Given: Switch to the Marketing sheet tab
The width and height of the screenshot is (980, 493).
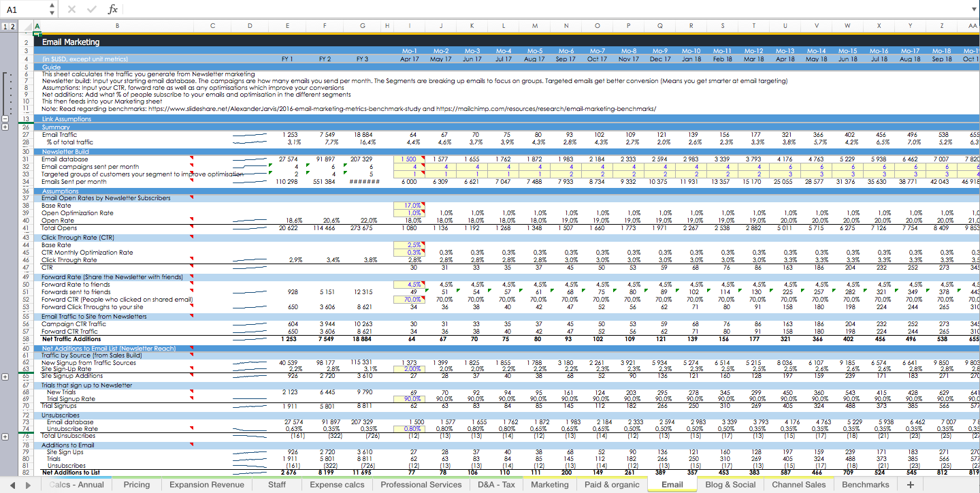Looking at the screenshot, I should pos(549,485).
